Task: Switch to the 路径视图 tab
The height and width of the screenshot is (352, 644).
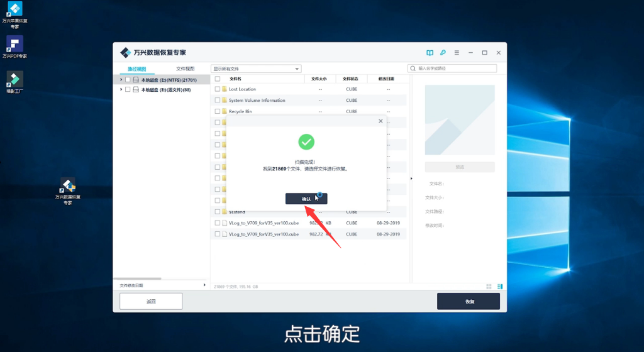Action: (x=136, y=69)
